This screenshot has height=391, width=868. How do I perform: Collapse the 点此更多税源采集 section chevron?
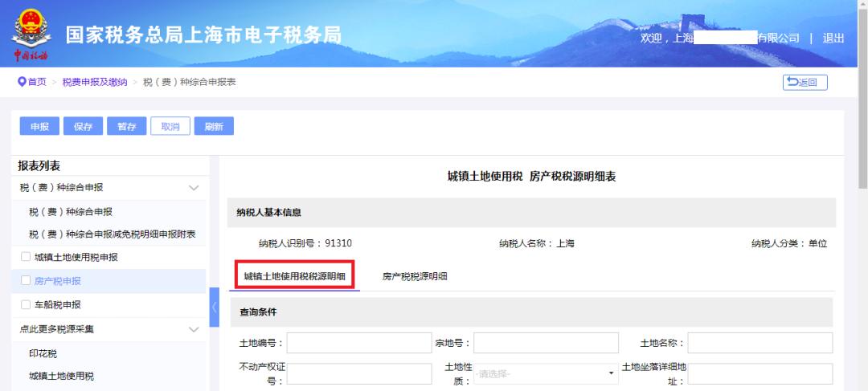point(194,330)
